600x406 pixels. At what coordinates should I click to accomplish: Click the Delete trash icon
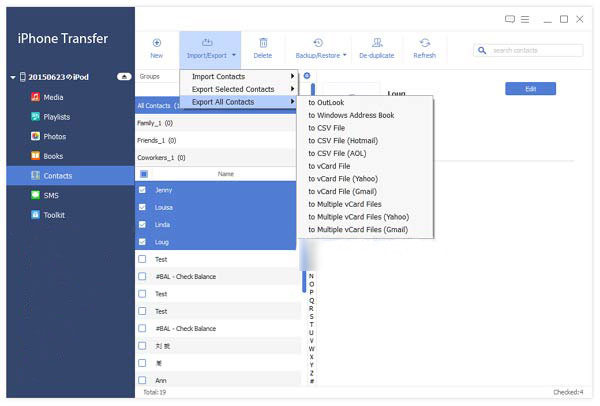click(x=263, y=42)
